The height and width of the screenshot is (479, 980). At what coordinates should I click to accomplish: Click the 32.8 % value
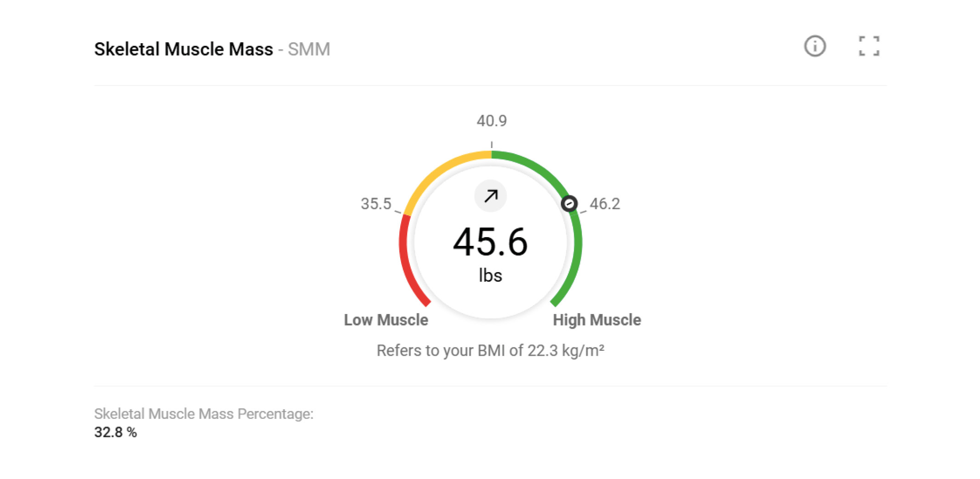(x=115, y=432)
